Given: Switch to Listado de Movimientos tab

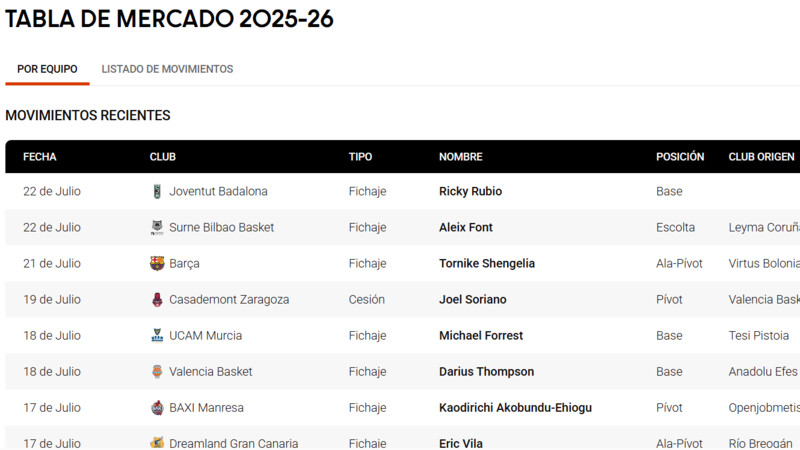Looking at the screenshot, I should (167, 69).
